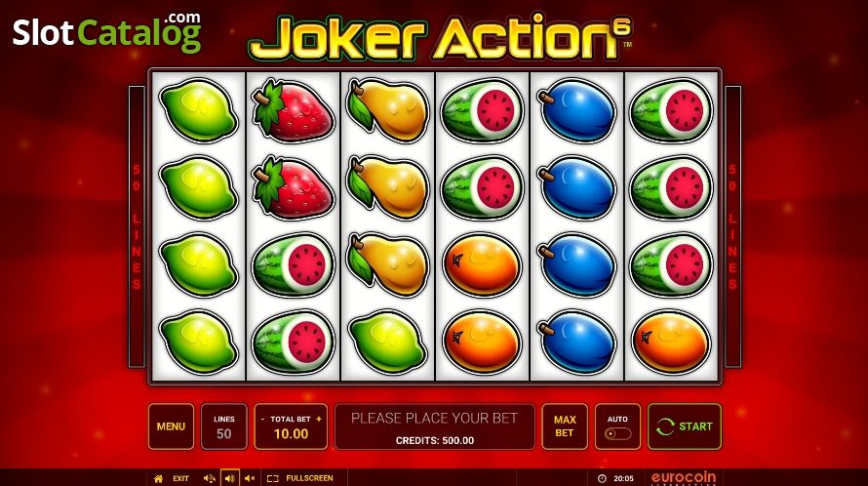Click the eurocoin interactive logo
This screenshot has width=868, height=486.
pos(684,478)
